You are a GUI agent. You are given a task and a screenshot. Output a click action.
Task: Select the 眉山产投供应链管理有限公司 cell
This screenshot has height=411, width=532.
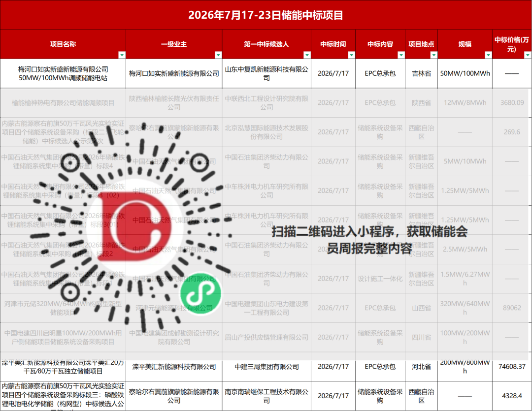point(266,337)
